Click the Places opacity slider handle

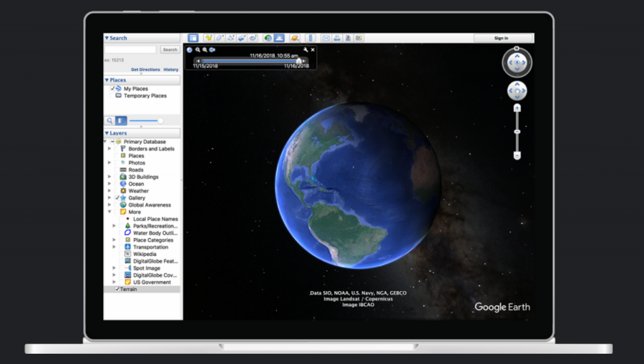tap(160, 121)
